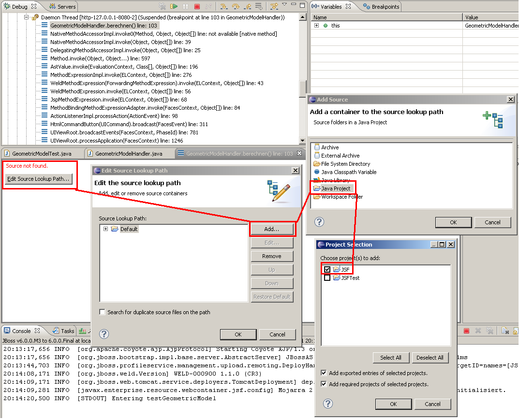The width and height of the screenshot is (519, 420).
Task: Select Java Classpath Variable container
Action: pyautogui.click(x=345, y=172)
